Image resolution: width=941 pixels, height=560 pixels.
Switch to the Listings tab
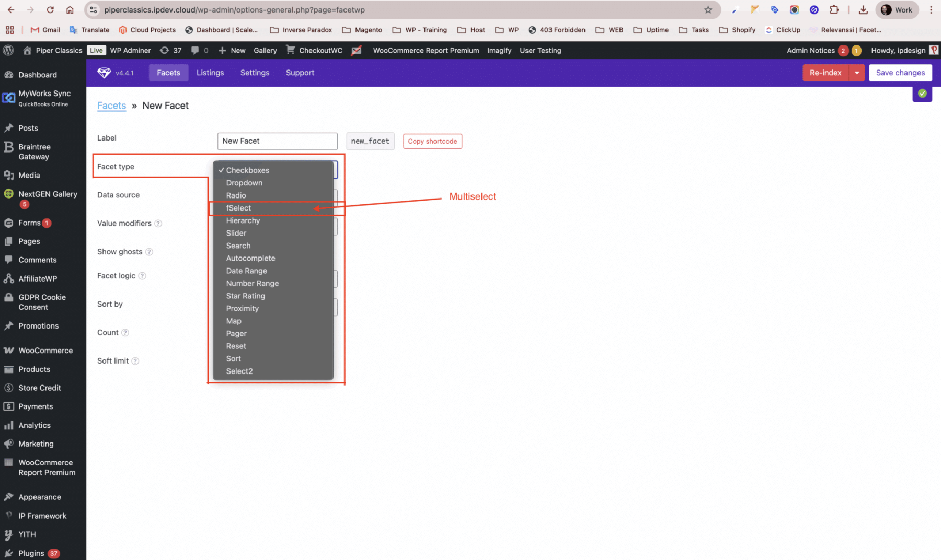coord(210,73)
